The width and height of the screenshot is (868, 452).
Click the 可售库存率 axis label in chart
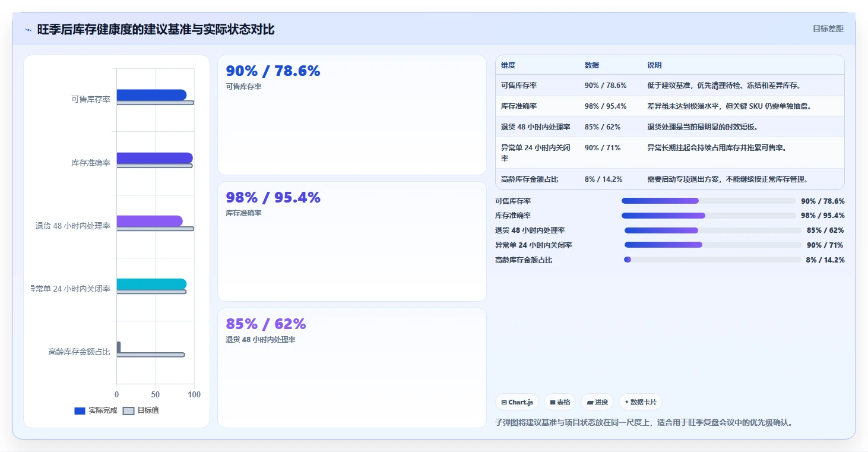(x=91, y=99)
